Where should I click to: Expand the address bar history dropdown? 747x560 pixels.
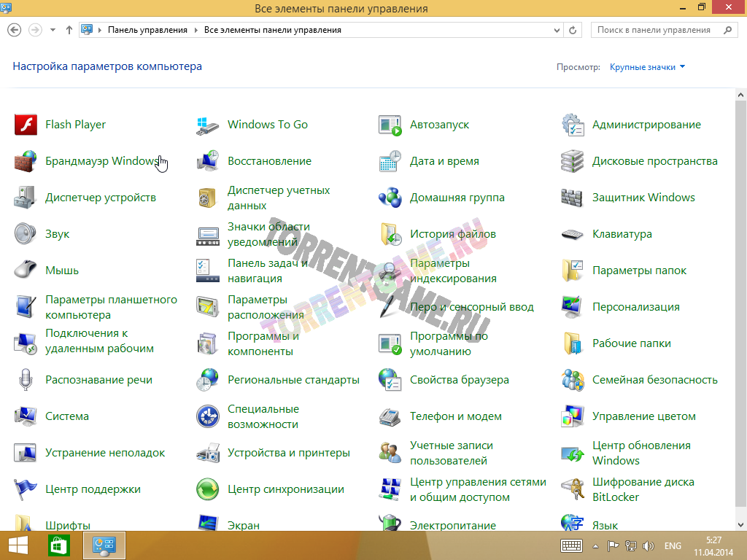557,30
